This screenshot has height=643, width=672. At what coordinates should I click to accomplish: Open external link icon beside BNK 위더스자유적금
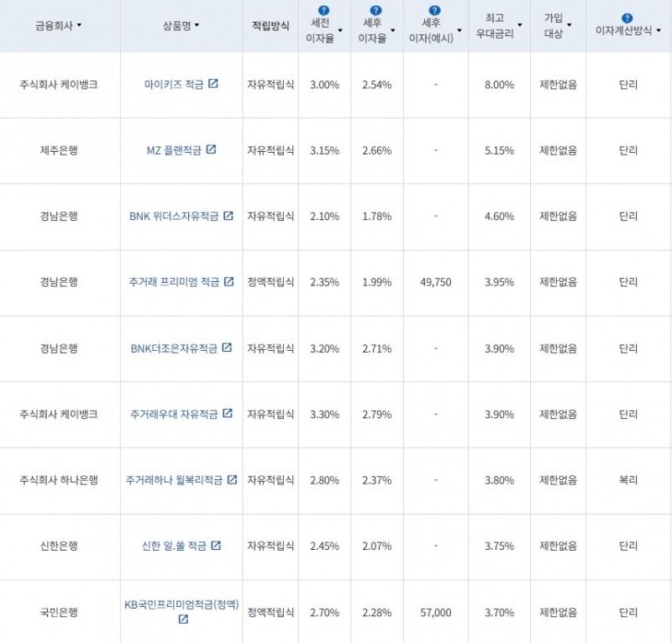pos(228,216)
